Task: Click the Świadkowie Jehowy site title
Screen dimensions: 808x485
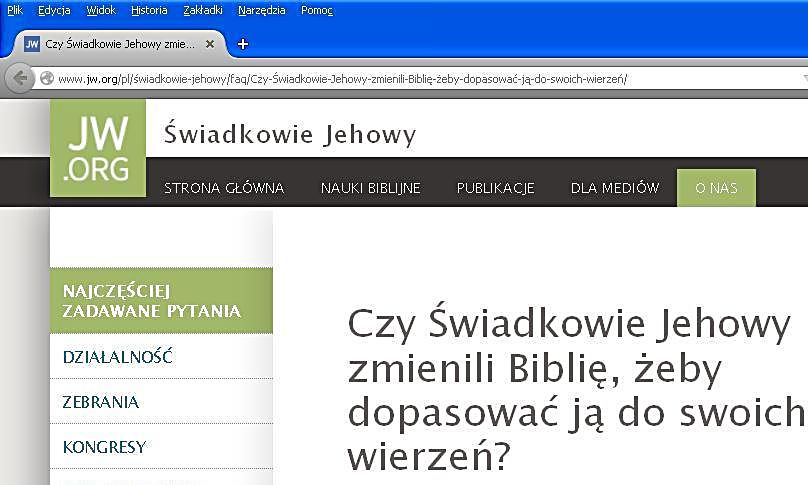Action: [x=290, y=135]
